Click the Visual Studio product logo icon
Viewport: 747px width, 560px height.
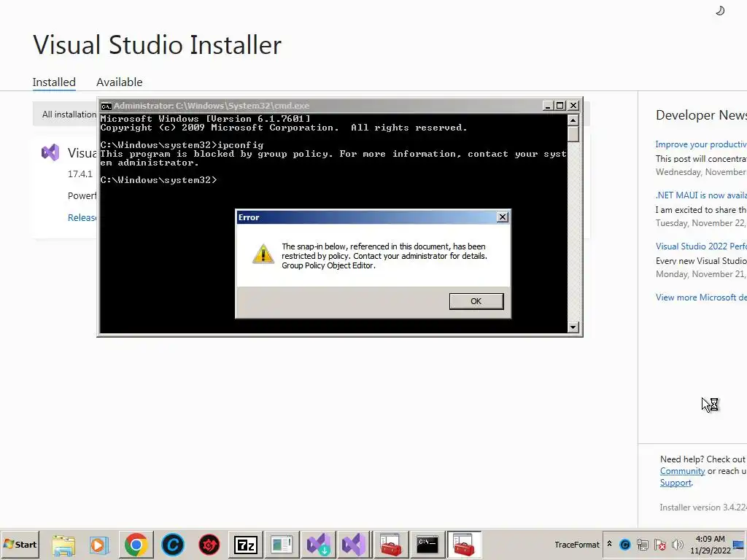click(x=50, y=152)
